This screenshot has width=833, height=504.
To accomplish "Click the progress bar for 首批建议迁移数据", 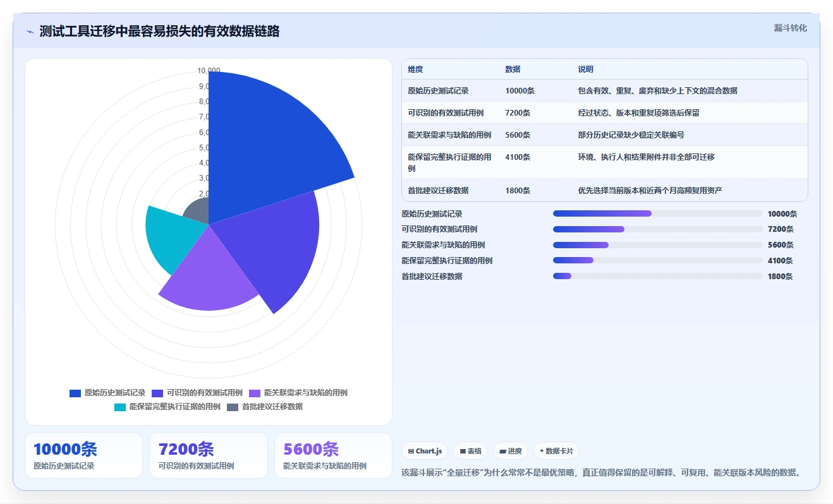I will point(658,276).
